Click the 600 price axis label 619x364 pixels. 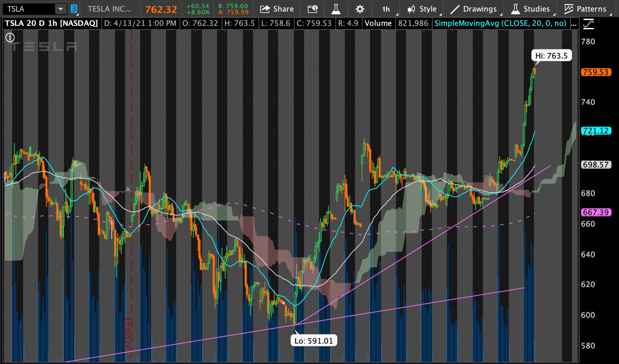[588, 315]
